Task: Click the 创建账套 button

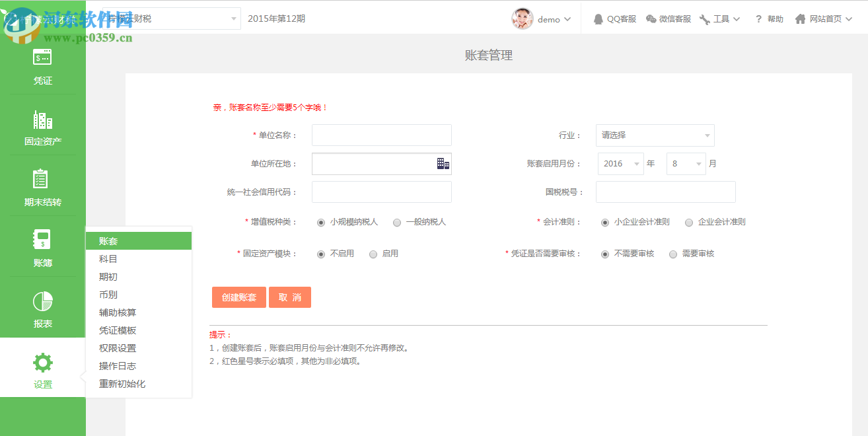Action: pos(238,297)
